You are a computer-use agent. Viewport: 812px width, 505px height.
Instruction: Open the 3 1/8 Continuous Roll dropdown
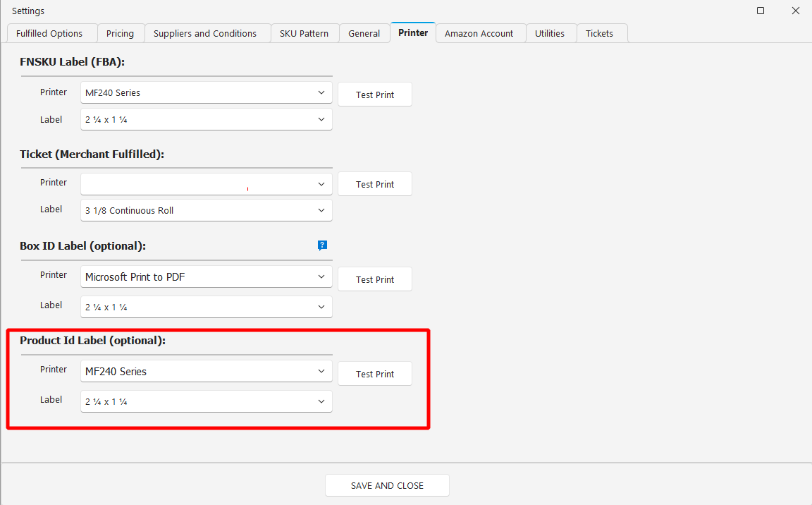pyautogui.click(x=206, y=210)
